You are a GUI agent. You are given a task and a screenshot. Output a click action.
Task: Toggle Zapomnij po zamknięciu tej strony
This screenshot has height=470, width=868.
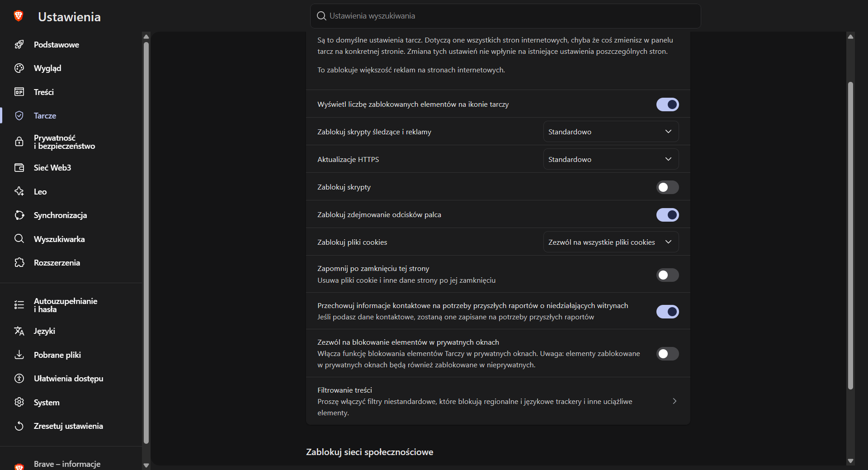click(x=667, y=275)
